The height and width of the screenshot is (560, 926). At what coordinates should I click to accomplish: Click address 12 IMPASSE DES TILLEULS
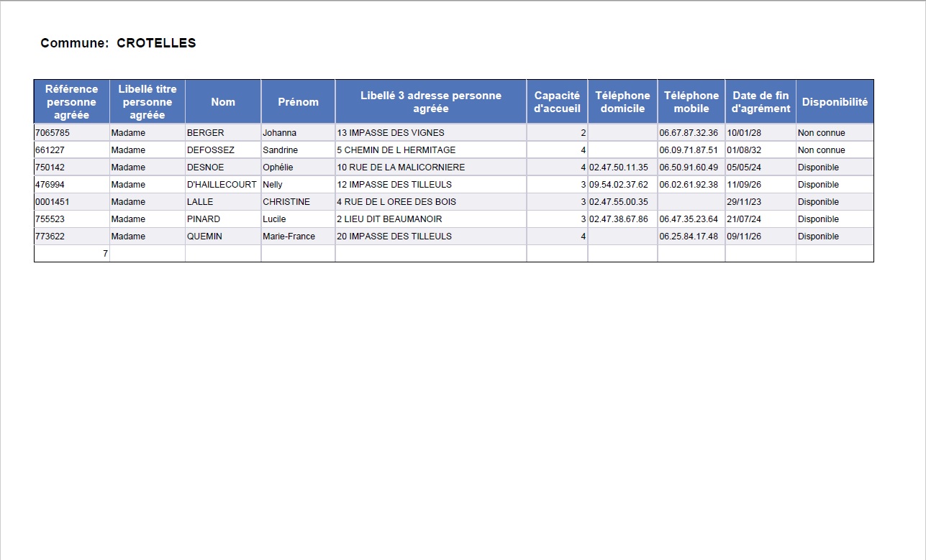coord(394,185)
